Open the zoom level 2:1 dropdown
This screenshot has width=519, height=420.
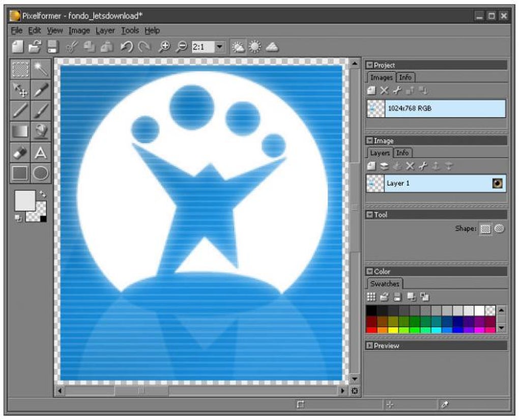[219, 47]
